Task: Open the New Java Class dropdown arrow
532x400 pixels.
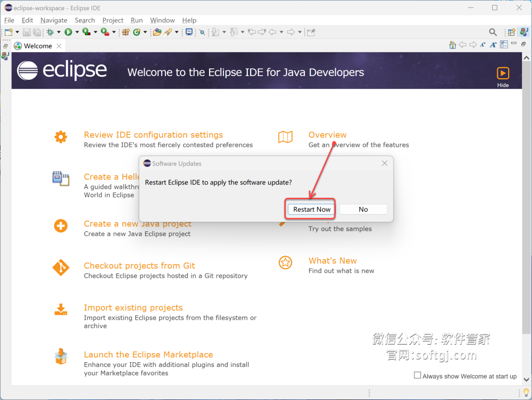Action: click(x=145, y=32)
